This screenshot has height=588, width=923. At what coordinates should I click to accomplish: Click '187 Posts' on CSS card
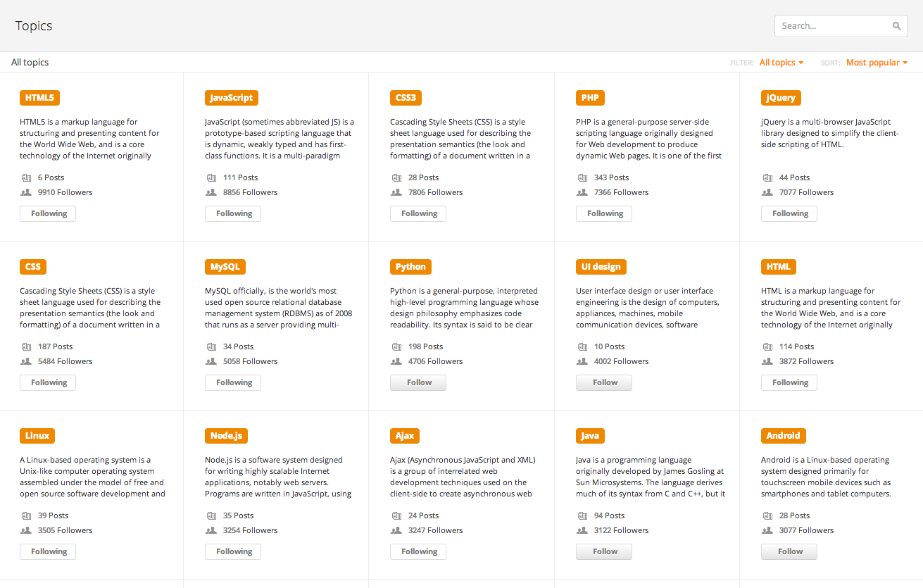click(55, 346)
